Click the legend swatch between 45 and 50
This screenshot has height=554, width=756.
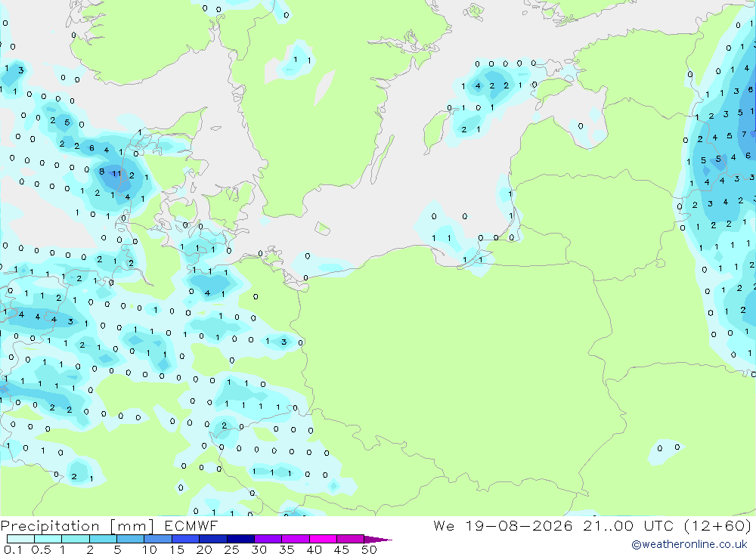pyautogui.click(x=350, y=539)
